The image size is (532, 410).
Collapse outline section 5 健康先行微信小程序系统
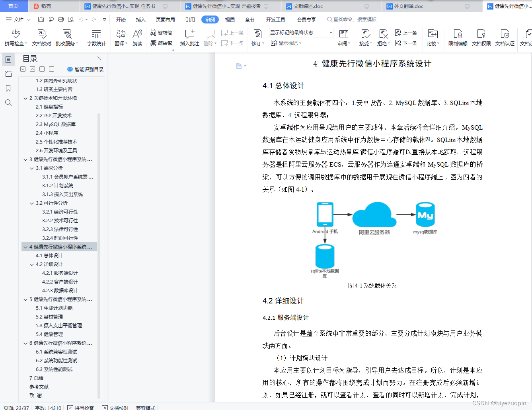25,299
